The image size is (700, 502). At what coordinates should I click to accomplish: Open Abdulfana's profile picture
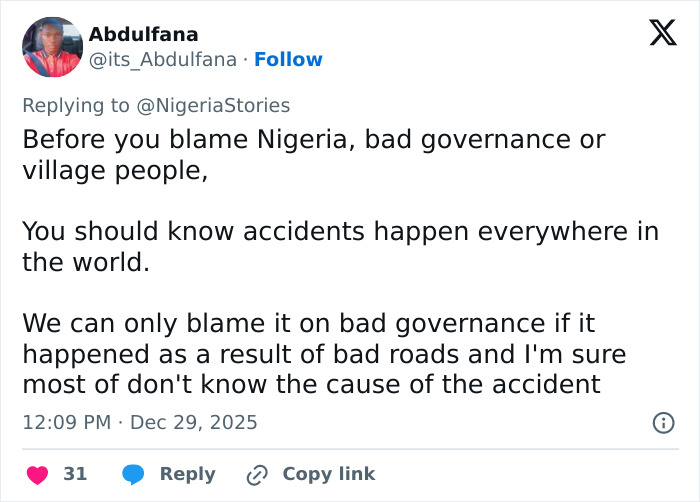52,47
